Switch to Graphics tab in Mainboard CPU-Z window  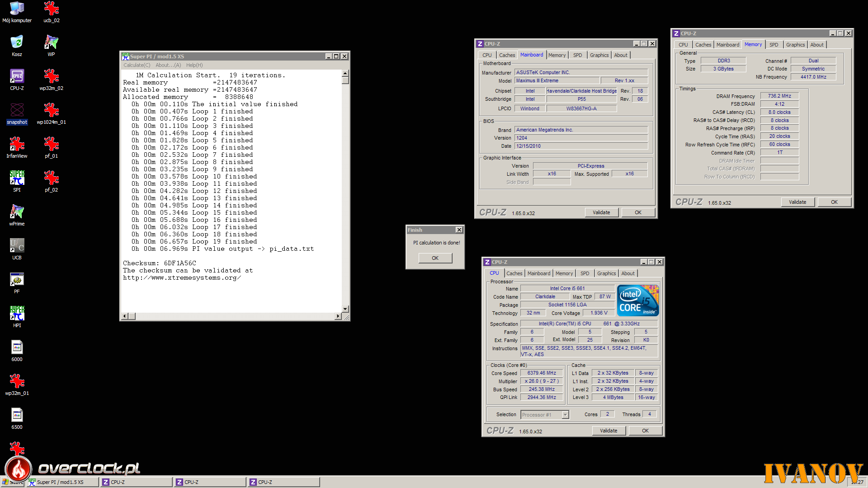pyautogui.click(x=599, y=55)
